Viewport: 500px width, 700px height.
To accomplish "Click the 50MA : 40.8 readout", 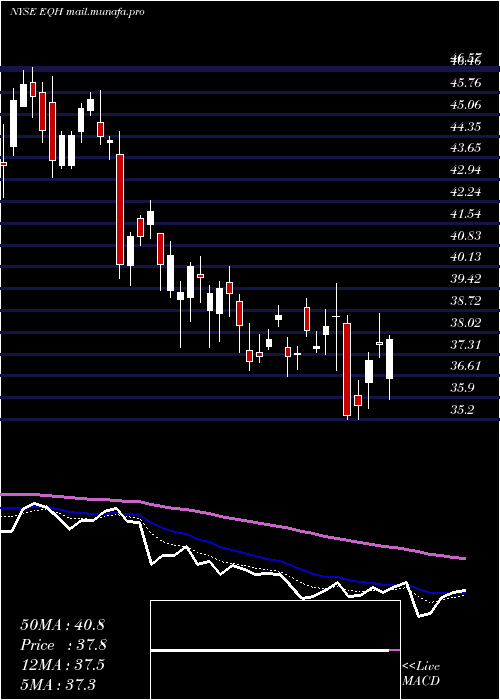I will (62, 625).
